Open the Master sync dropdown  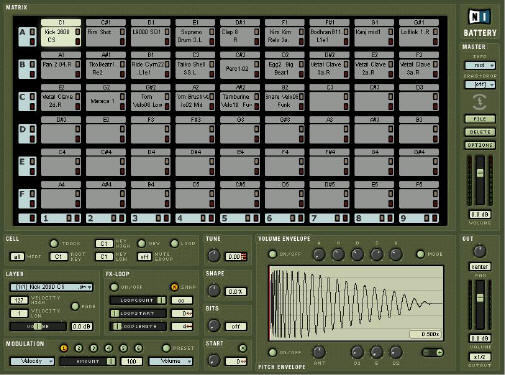480,65
